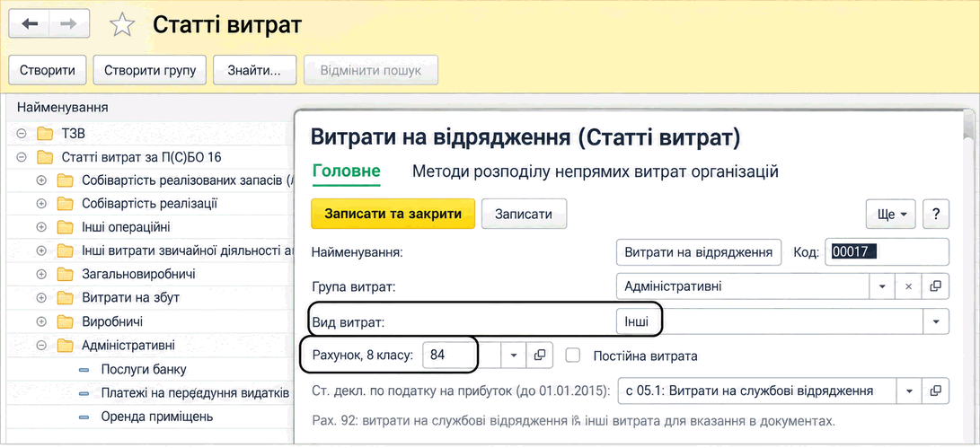
Task: Select the ТЗВ folder icon
Action: coord(44,134)
